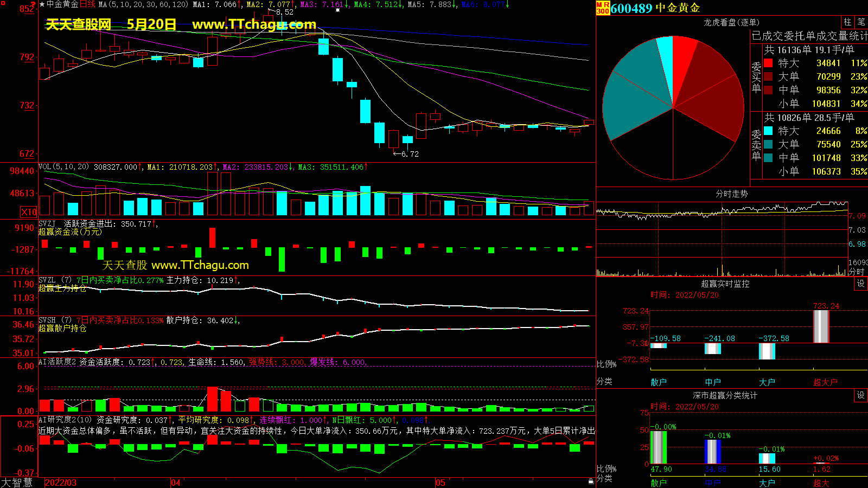Viewport: 868px width, 488px height.
Task: Click the 2022/03 date marker on time axis
Action: point(60,483)
